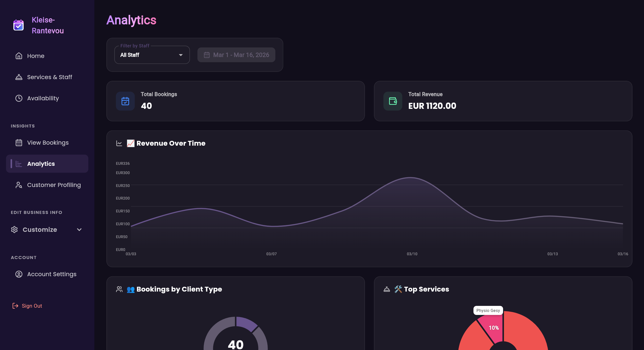Click the Physio Gesy tooltip label

[488, 310]
